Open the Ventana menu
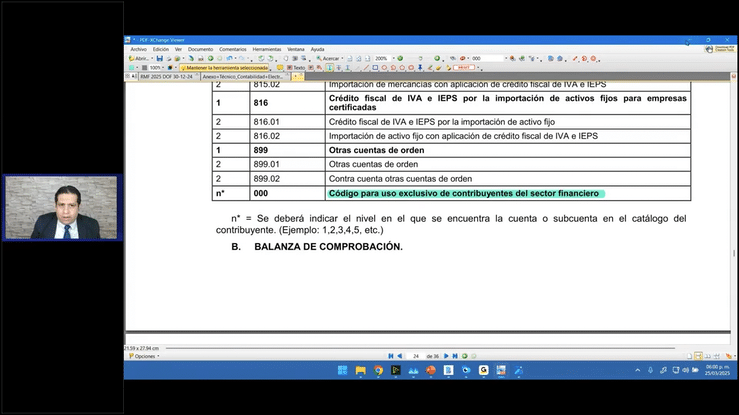 [296, 49]
